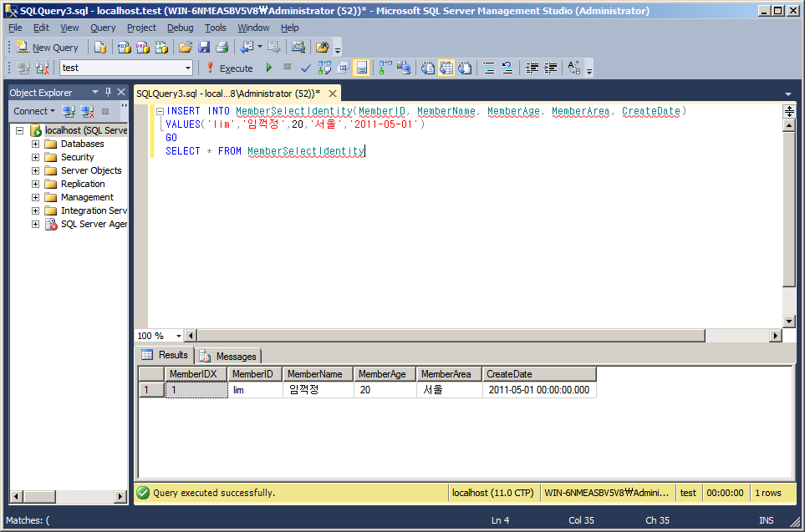Open the Connect dropdown in Object Explorer

point(34,111)
